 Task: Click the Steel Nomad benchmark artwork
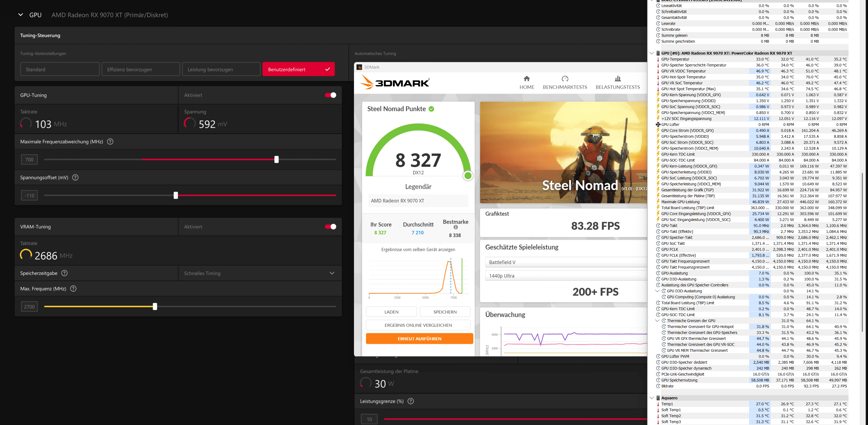[x=563, y=153]
